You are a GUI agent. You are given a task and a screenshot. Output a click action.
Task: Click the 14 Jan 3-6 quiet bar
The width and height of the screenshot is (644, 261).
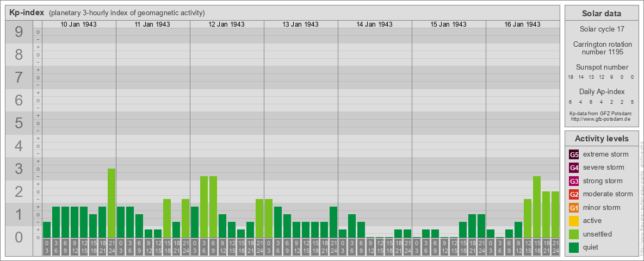pyautogui.click(x=351, y=226)
